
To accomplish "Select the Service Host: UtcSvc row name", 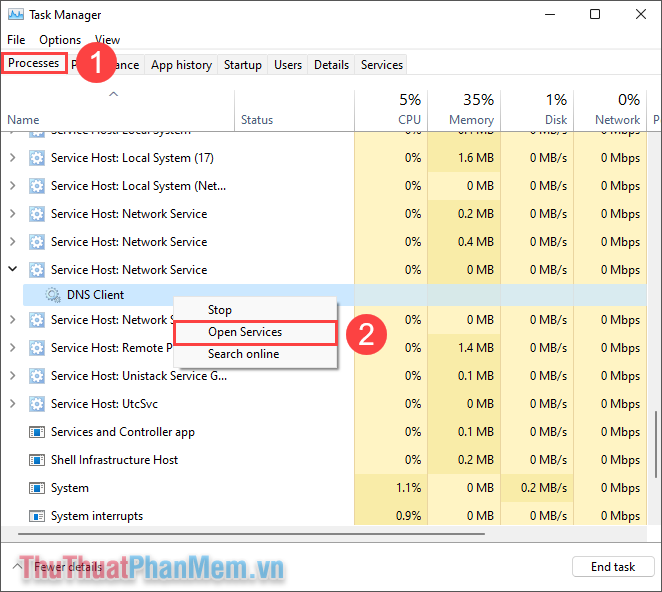I will (x=104, y=404).
